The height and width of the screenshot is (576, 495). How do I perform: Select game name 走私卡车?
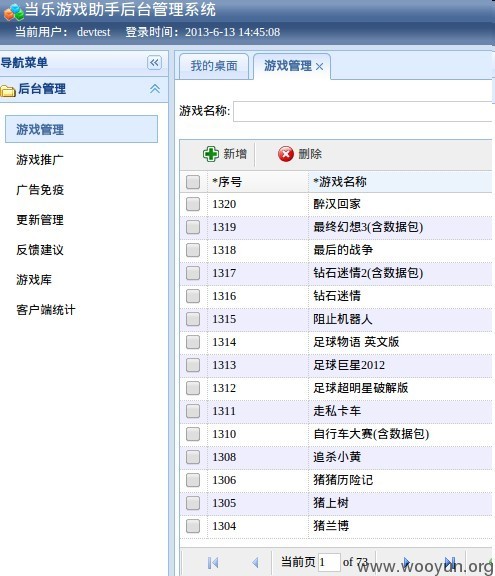point(337,411)
